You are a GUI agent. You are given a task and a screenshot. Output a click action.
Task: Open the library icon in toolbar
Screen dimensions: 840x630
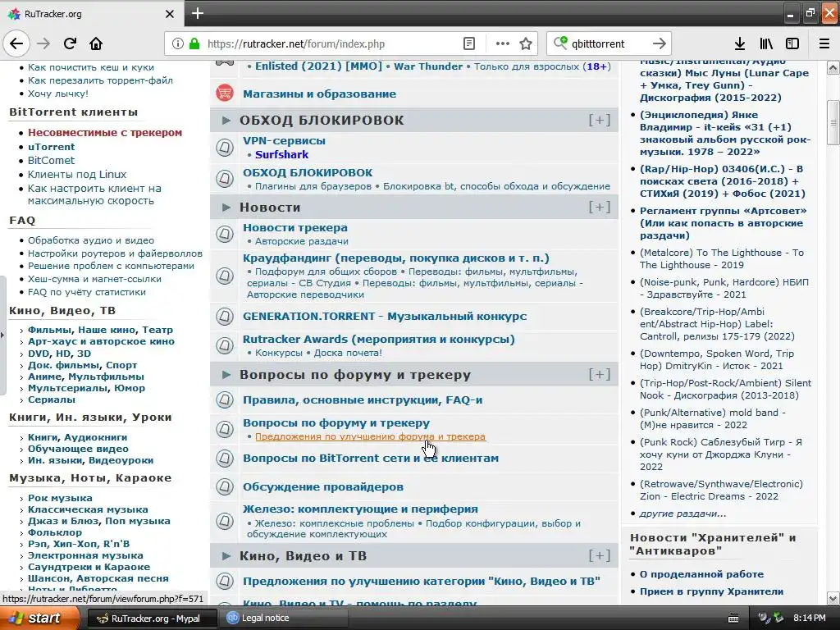[x=766, y=43]
